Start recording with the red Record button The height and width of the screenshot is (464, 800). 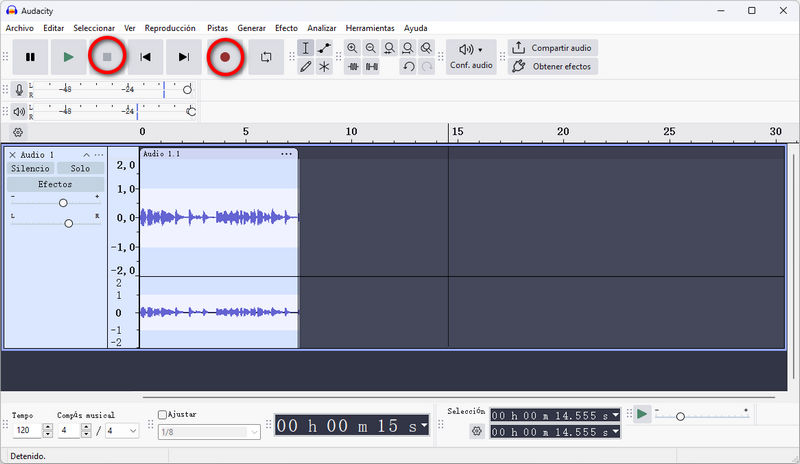225,57
